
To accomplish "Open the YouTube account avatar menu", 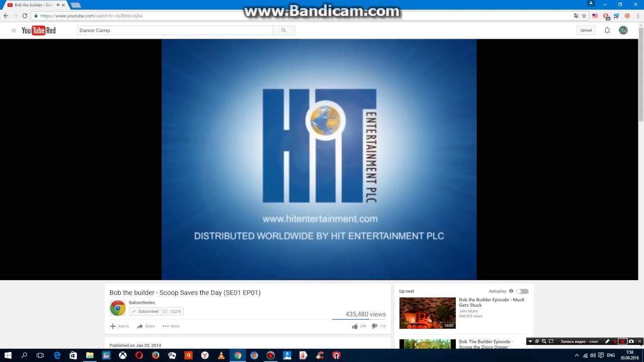I will (623, 30).
